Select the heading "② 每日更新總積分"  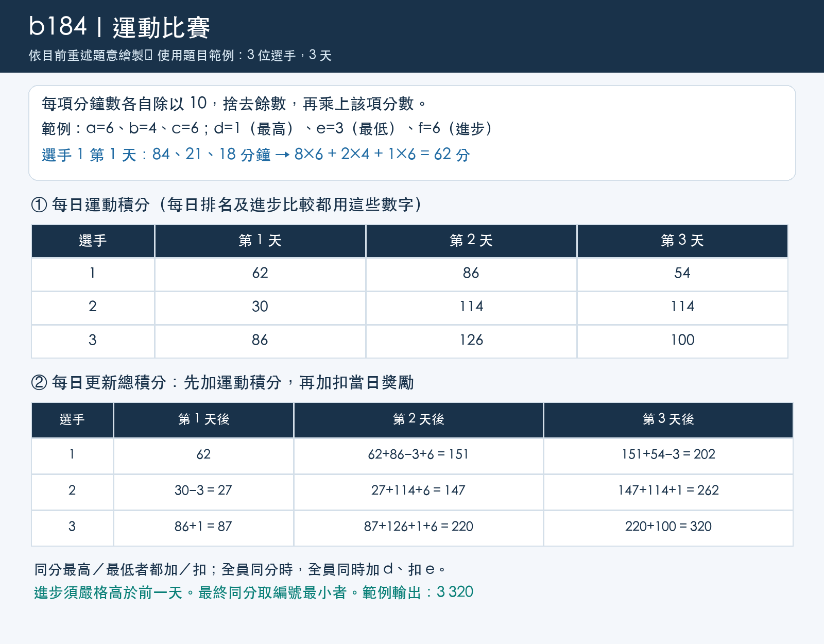pos(222,382)
